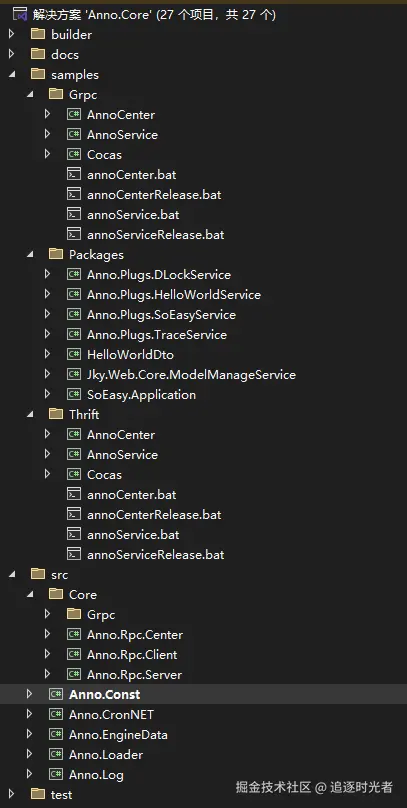
Task: Click the folder icon next to test
Action: pyautogui.click(x=38, y=794)
